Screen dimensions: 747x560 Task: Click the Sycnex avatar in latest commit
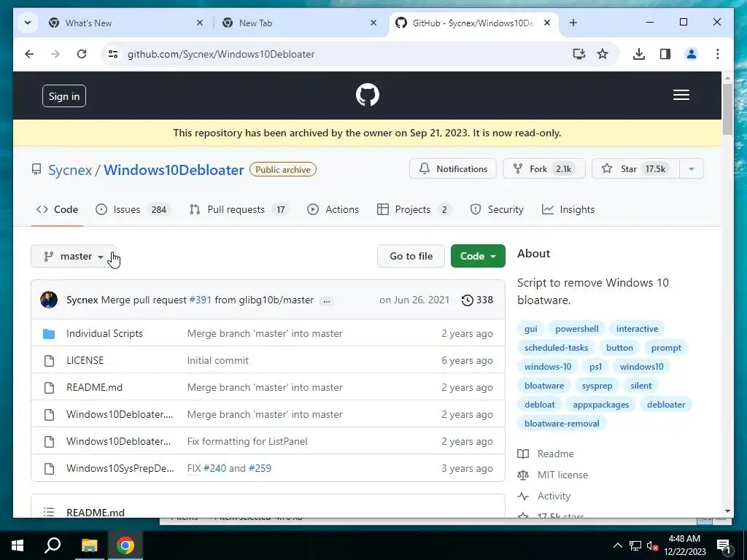[x=49, y=300]
